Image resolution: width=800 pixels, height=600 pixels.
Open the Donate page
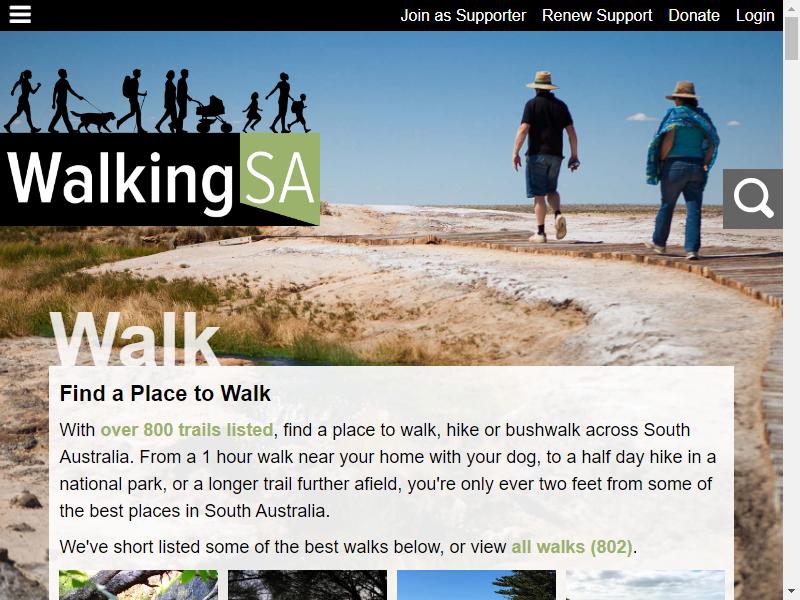point(694,15)
